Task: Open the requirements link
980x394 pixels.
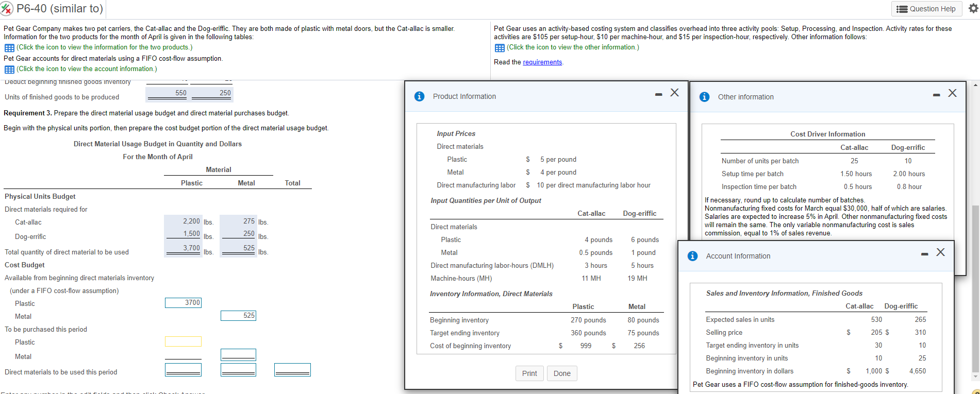Action: (542, 62)
